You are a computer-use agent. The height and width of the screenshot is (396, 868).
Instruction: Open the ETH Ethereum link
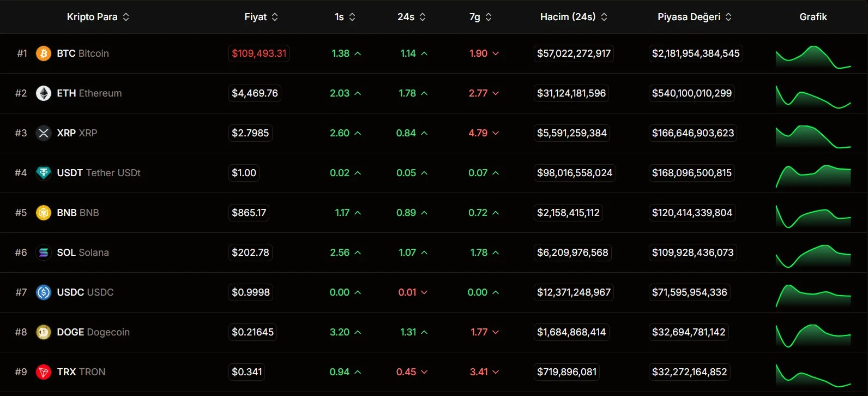coord(89,93)
